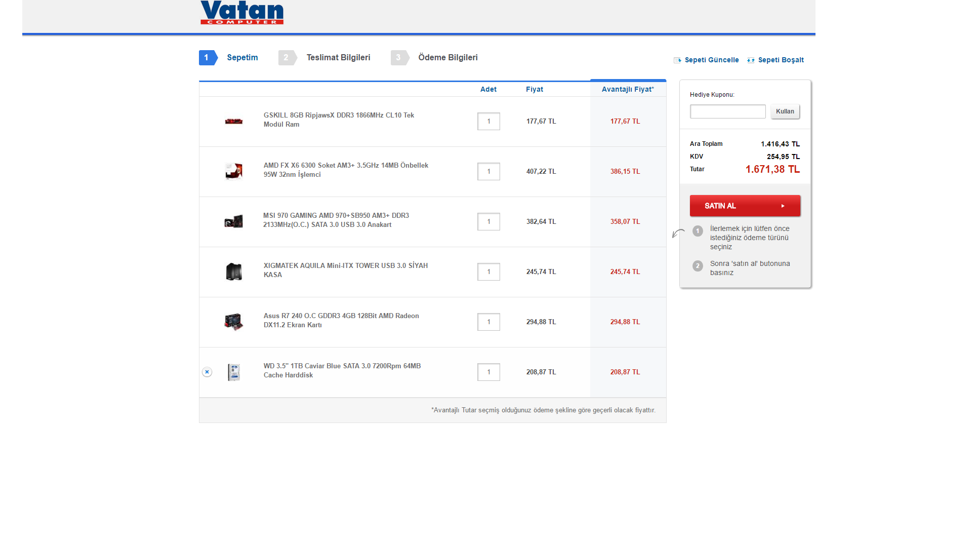Open MSI 970 GAMING product link
Screen dimensions: 980x540
[x=336, y=220]
